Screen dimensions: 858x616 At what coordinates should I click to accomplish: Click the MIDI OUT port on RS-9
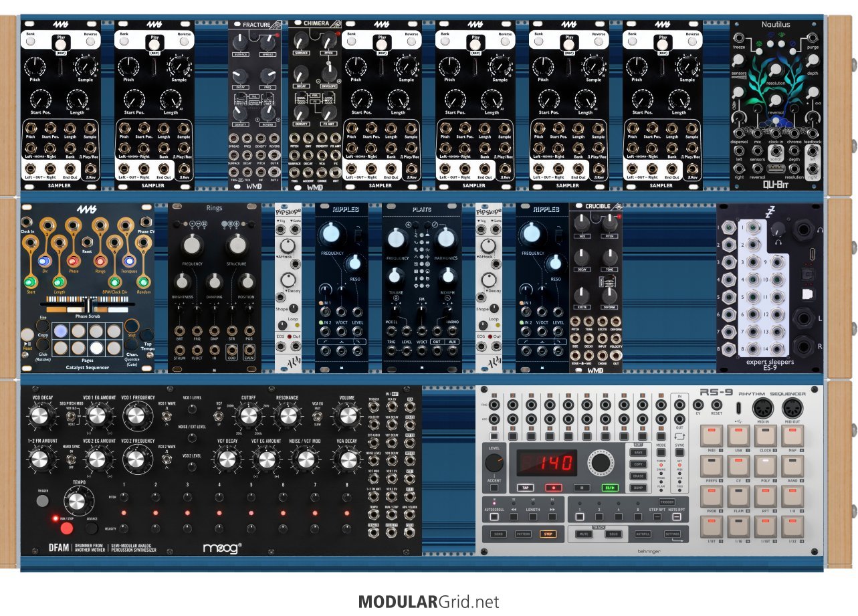[792, 407]
